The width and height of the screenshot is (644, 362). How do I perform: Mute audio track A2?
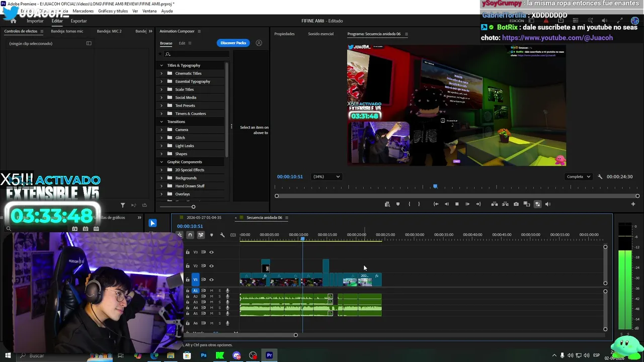pos(211,296)
